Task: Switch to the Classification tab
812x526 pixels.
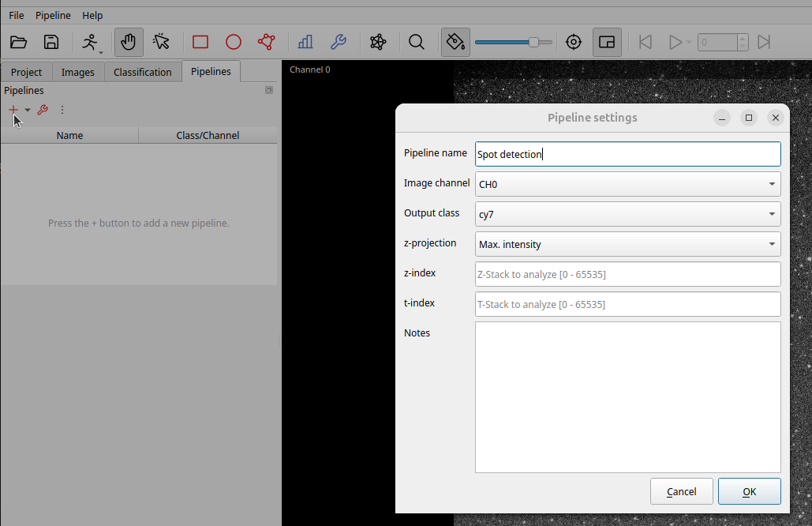Action: (142, 72)
